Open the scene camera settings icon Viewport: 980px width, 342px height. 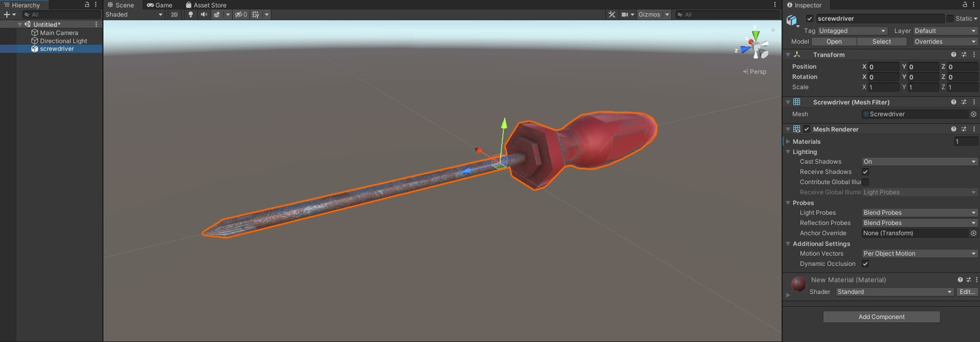click(x=625, y=14)
